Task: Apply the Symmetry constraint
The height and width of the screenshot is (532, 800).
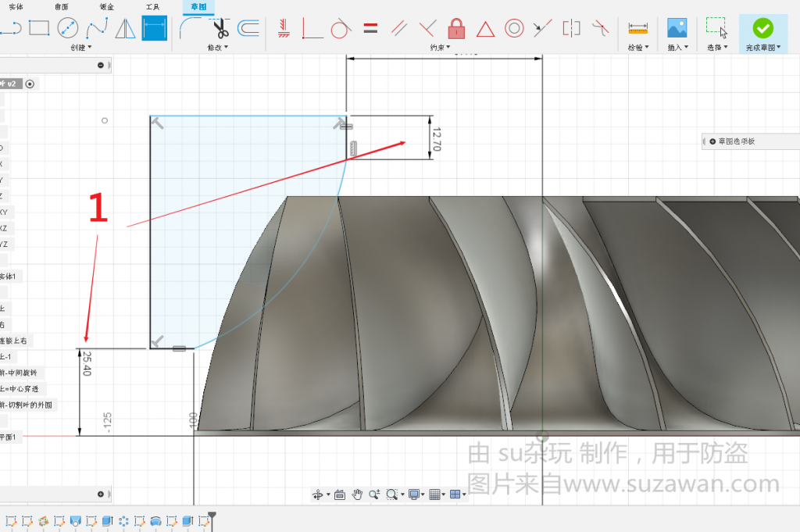Action: [x=571, y=28]
